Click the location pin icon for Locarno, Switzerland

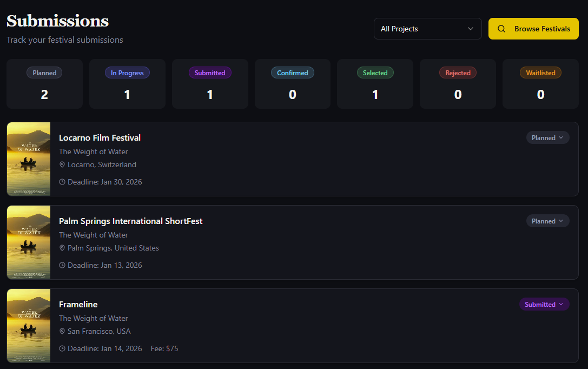coord(62,164)
